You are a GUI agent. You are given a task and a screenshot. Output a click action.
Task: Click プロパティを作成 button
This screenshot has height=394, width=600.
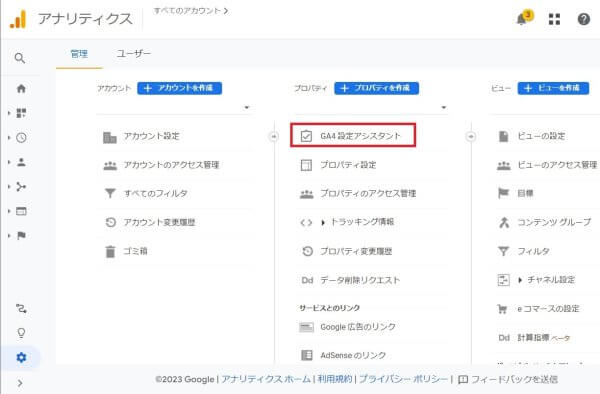click(377, 88)
